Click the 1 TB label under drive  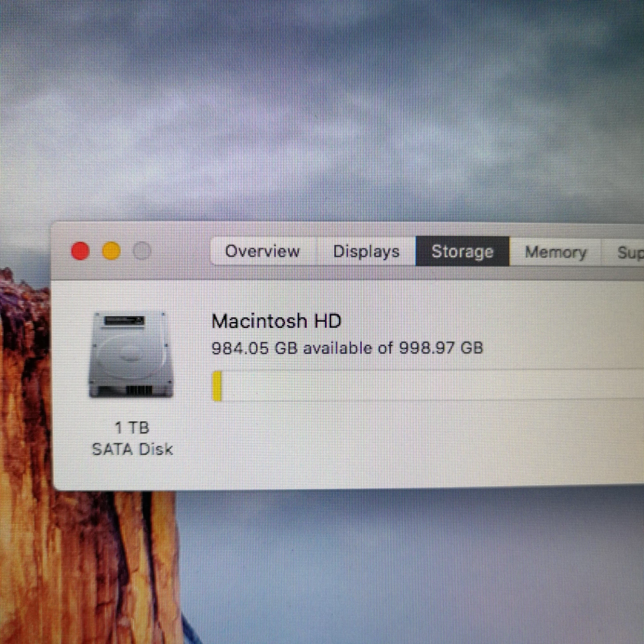pos(132,428)
